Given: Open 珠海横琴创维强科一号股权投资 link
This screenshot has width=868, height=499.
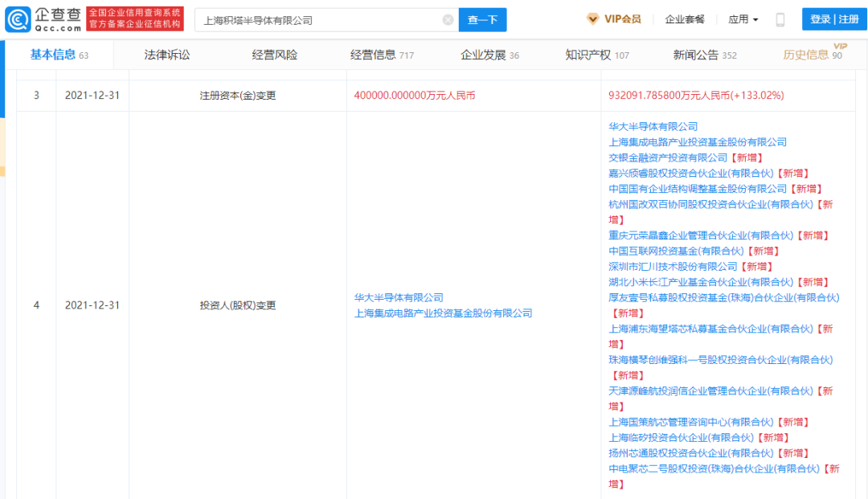Looking at the screenshot, I should [x=721, y=360].
